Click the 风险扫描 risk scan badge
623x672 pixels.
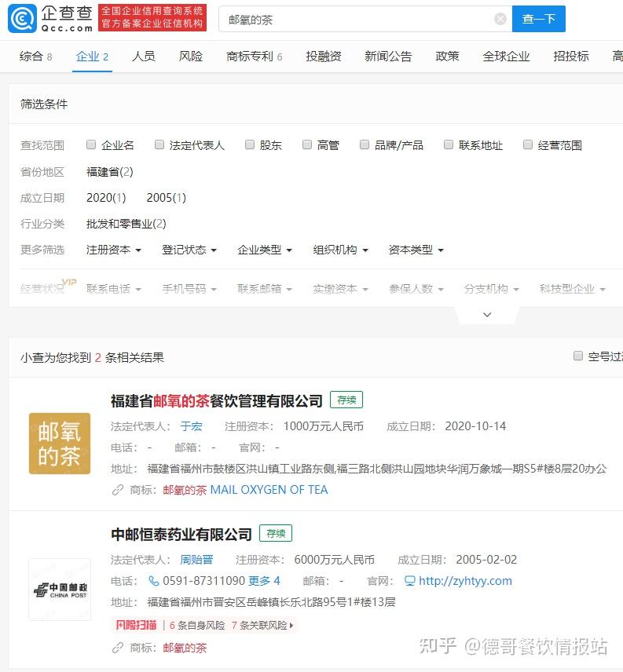136,625
